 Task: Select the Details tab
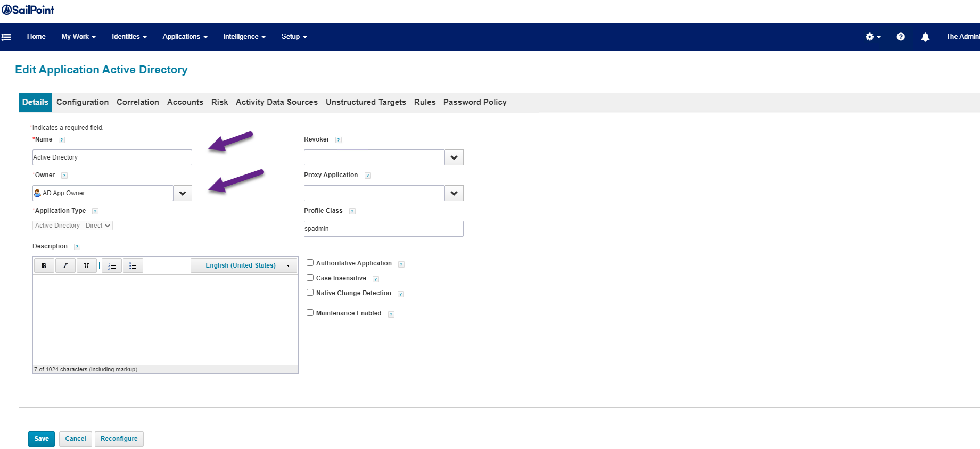[x=35, y=102]
